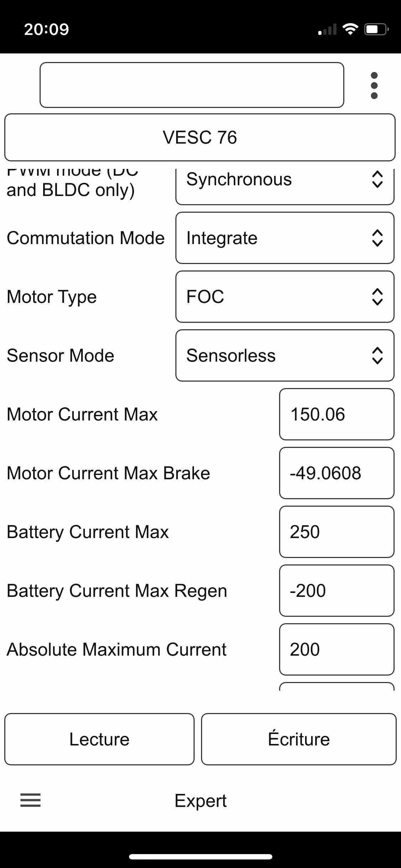Image resolution: width=401 pixels, height=868 pixels.
Task: Tap the Expert mode title
Action: point(200,801)
